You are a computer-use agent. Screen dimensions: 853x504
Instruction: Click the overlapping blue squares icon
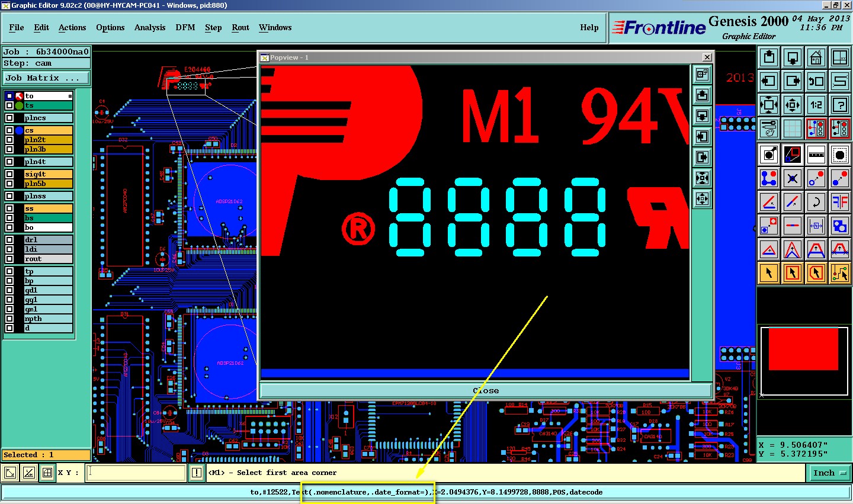click(x=840, y=226)
